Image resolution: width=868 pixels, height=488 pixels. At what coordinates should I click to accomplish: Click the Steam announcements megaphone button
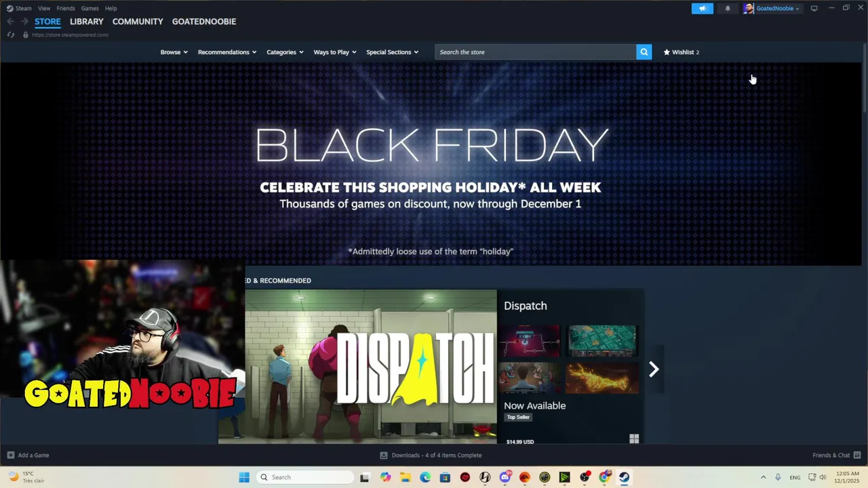pos(703,8)
